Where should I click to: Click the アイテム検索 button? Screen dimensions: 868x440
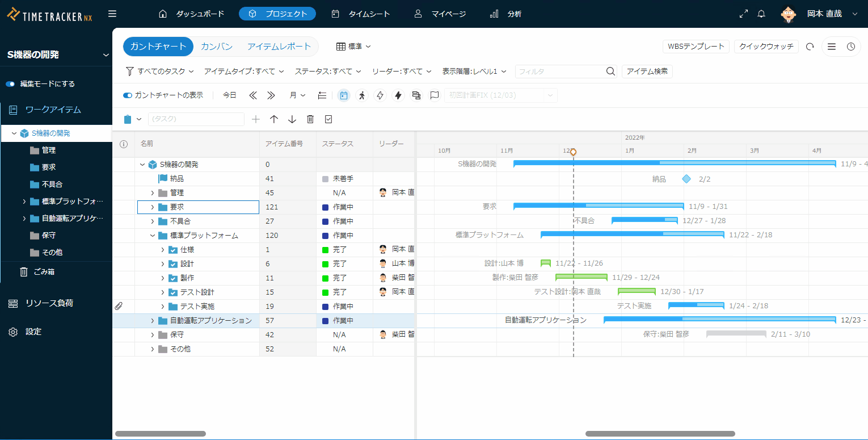(647, 72)
